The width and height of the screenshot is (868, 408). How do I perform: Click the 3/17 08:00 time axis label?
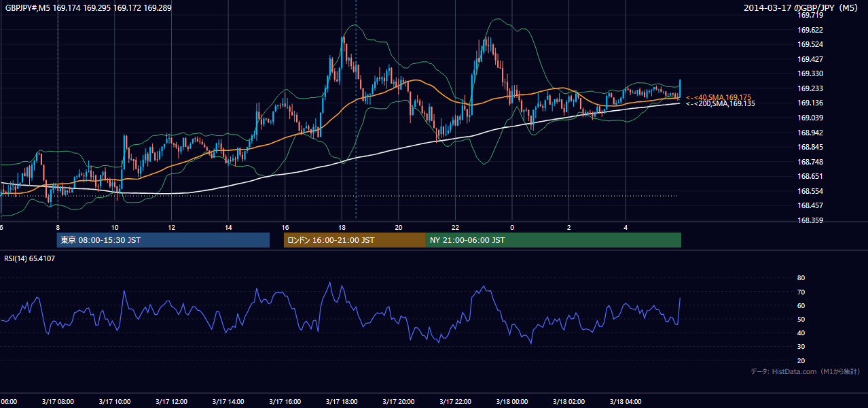[58, 402]
